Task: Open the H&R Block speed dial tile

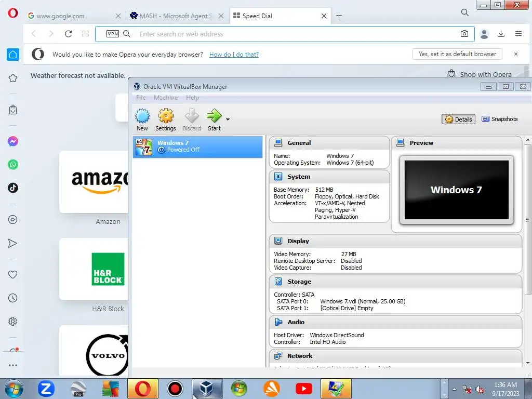Action: (94, 269)
